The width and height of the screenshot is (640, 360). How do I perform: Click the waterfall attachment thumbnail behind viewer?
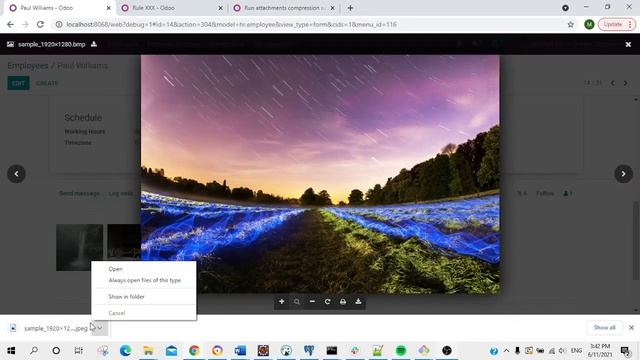[x=79, y=247]
